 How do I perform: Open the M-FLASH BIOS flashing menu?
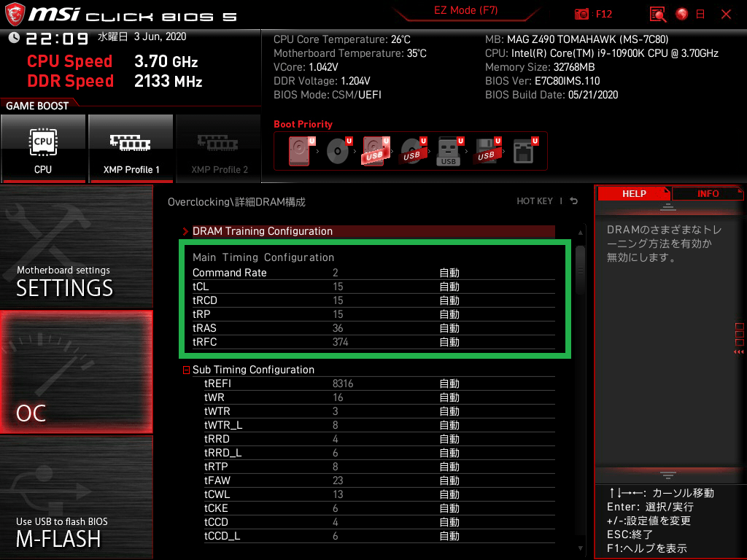[76, 497]
